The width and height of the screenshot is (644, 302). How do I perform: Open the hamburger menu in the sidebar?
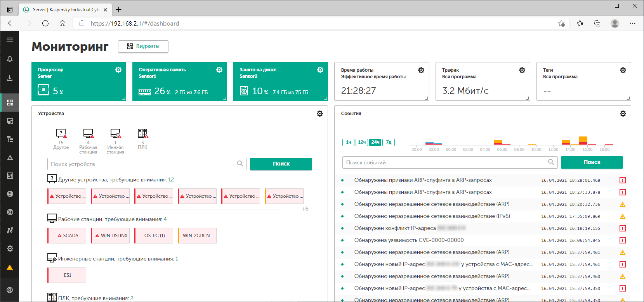tap(10, 40)
